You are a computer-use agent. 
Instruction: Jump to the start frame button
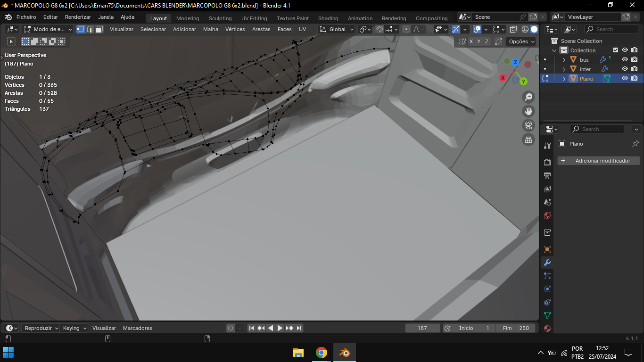pyautogui.click(x=252, y=328)
